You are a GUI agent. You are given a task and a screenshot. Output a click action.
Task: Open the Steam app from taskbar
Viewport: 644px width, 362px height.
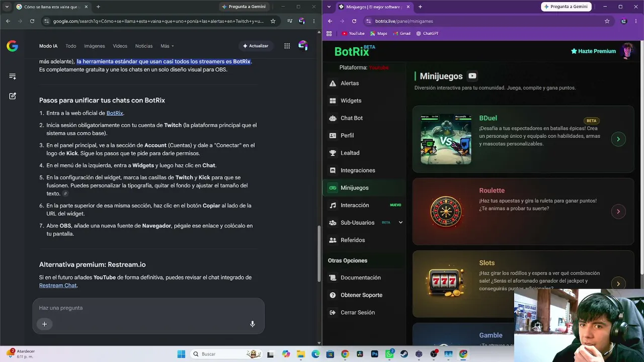(404, 354)
